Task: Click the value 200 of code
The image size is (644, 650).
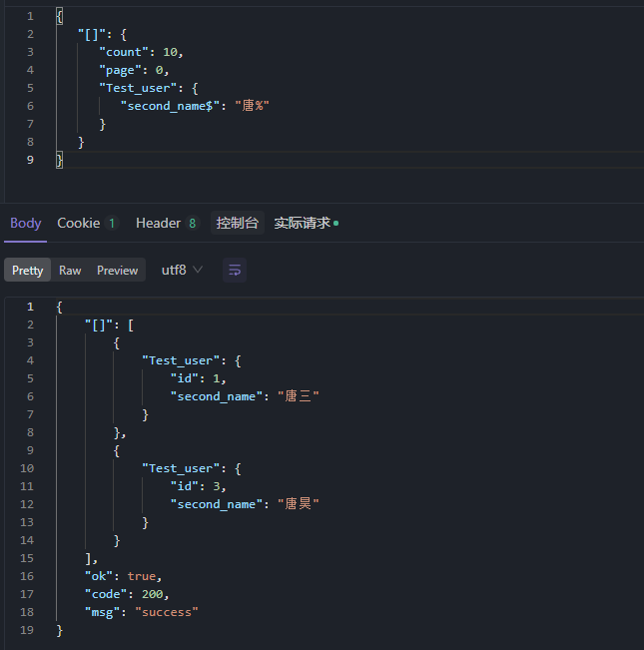Action: pyautogui.click(x=152, y=594)
